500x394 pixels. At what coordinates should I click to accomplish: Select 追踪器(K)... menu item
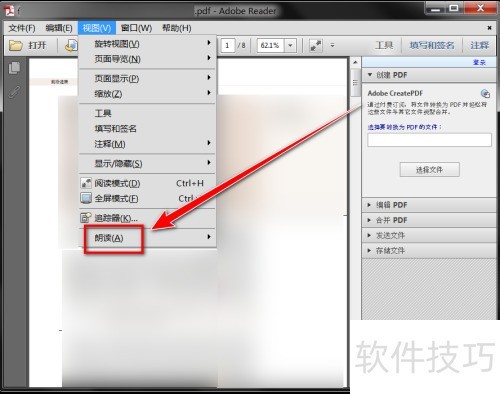pos(148,218)
